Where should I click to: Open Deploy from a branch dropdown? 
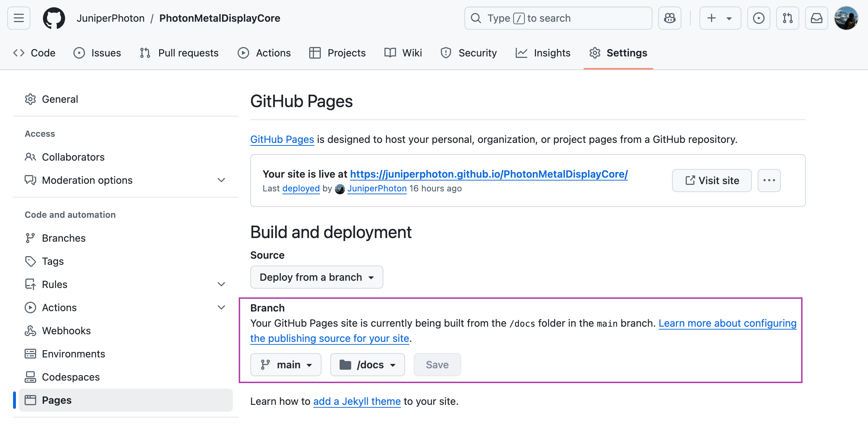click(x=317, y=277)
